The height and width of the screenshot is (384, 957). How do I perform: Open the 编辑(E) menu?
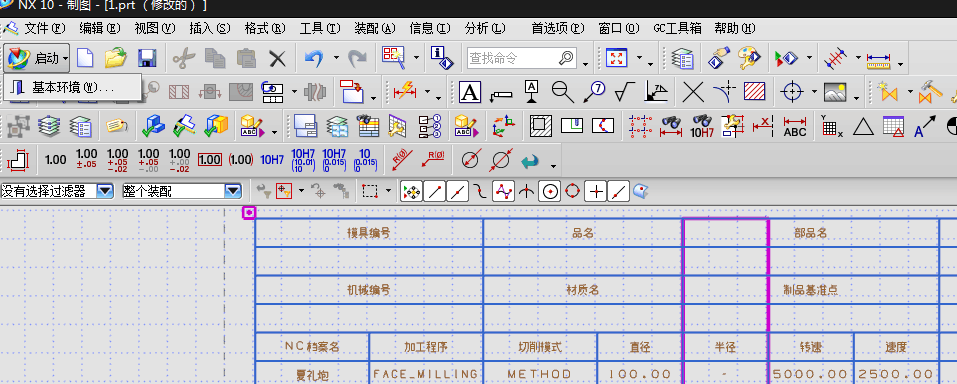(99, 28)
